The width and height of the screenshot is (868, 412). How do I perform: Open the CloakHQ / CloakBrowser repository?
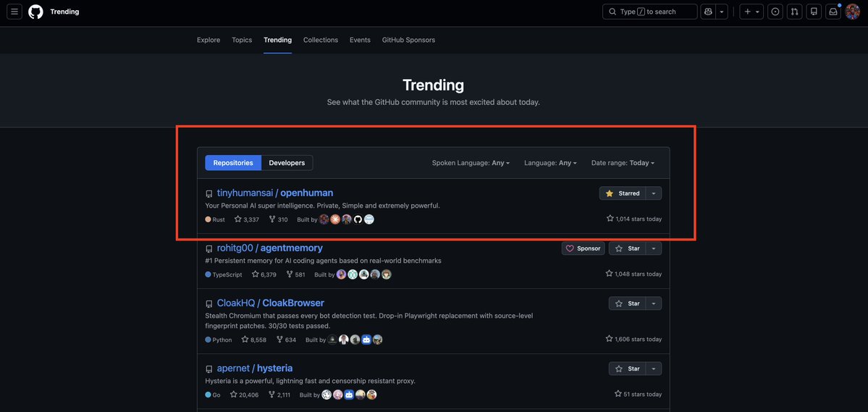pos(271,303)
